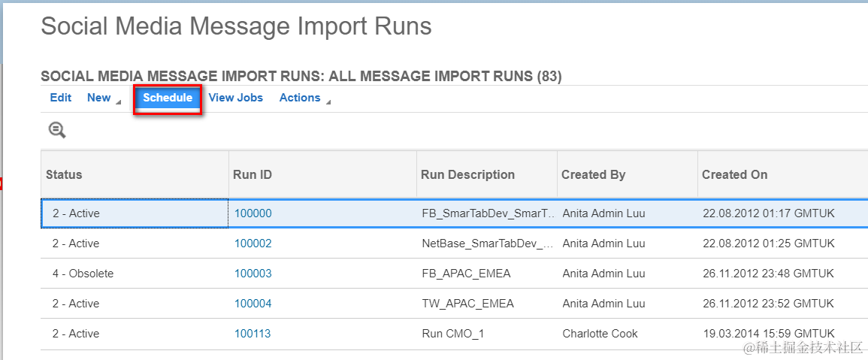
Task: Click View Jobs in the toolbar
Action: (x=236, y=98)
